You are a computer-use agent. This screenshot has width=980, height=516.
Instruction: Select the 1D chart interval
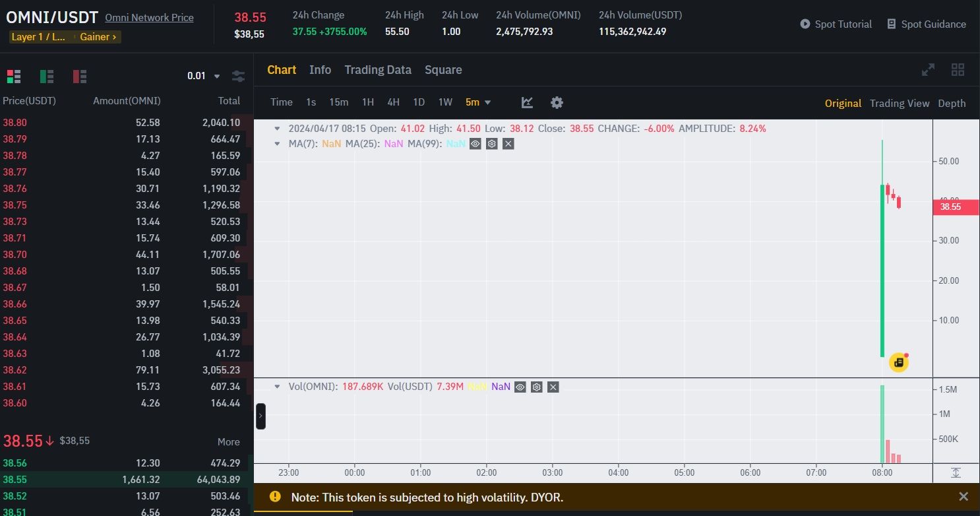click(419, 102)
